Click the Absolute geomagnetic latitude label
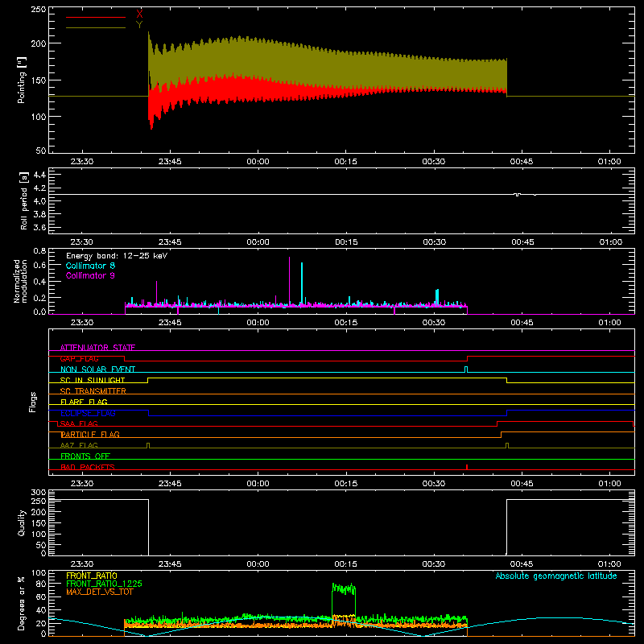Image resolution: width=644 pixels, height=644 pixels. 556,576
